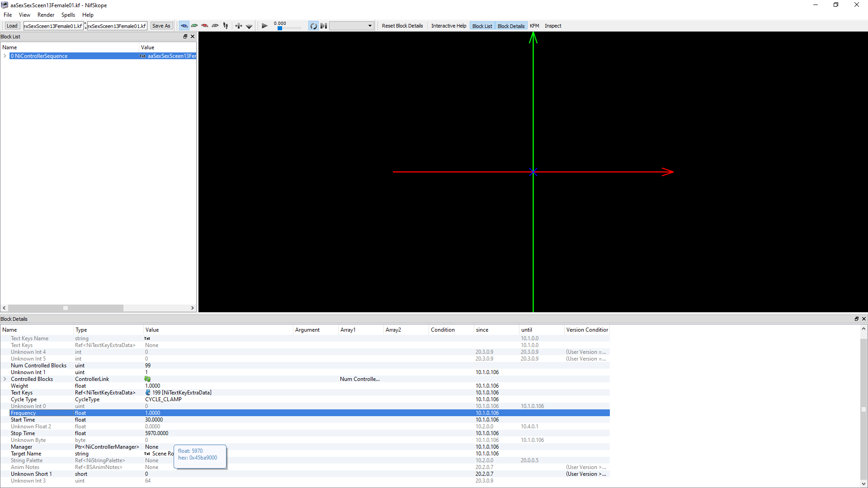Toggle loop animation playback mode
This screenshot has width=868, height=488.
(313, 26)
